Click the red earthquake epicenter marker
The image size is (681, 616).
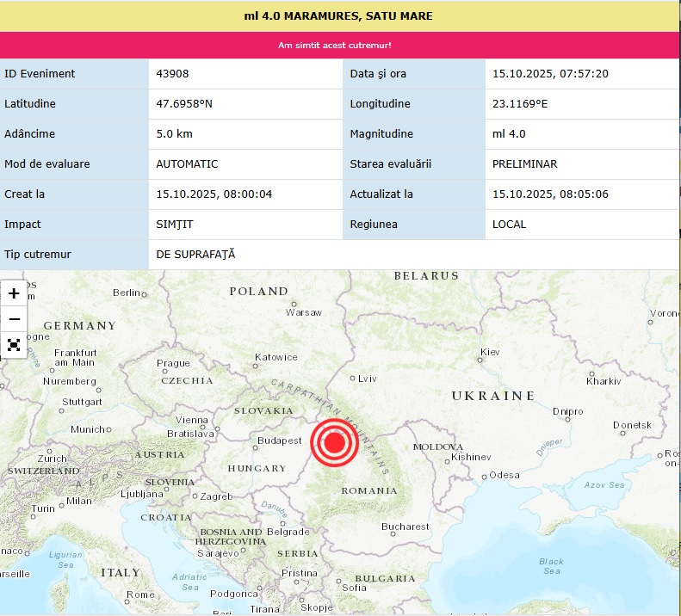point(334,443)
